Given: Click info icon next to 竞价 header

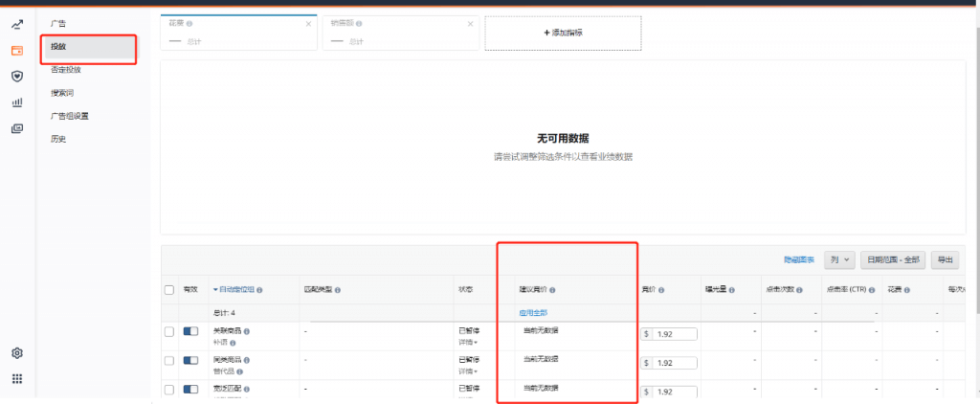Looking at the screenshot, I should pos(661,290).
